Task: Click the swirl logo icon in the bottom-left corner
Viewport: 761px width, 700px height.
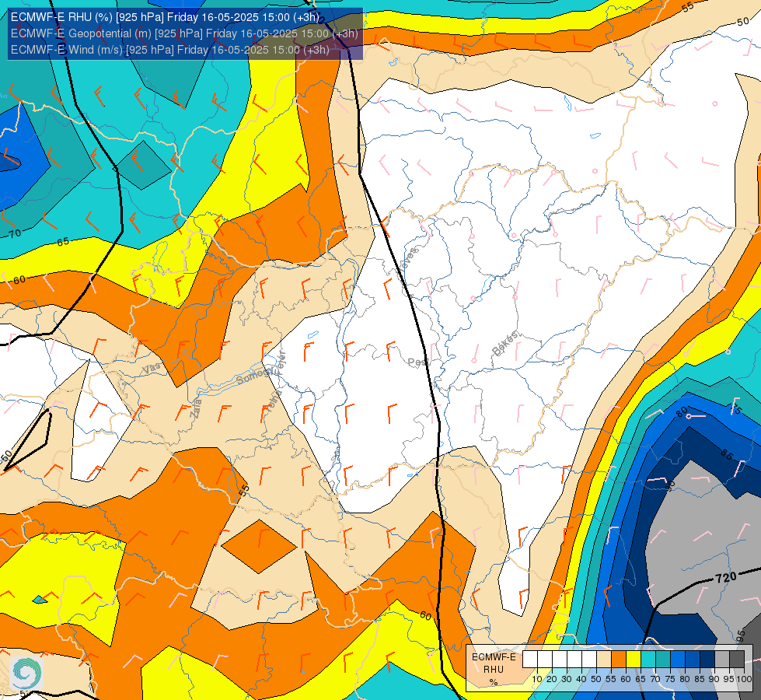Action: tap(26, 673)
